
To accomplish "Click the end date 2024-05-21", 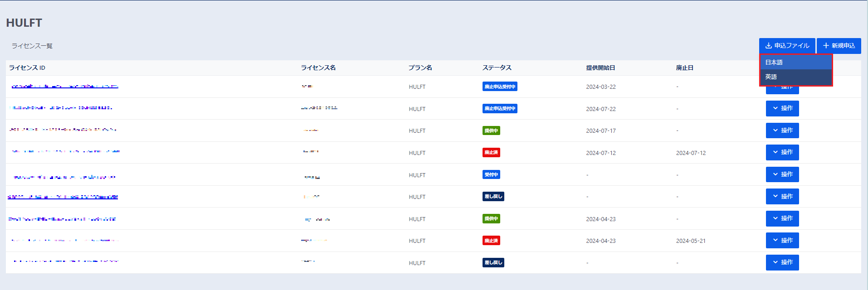I will [691, 241].
